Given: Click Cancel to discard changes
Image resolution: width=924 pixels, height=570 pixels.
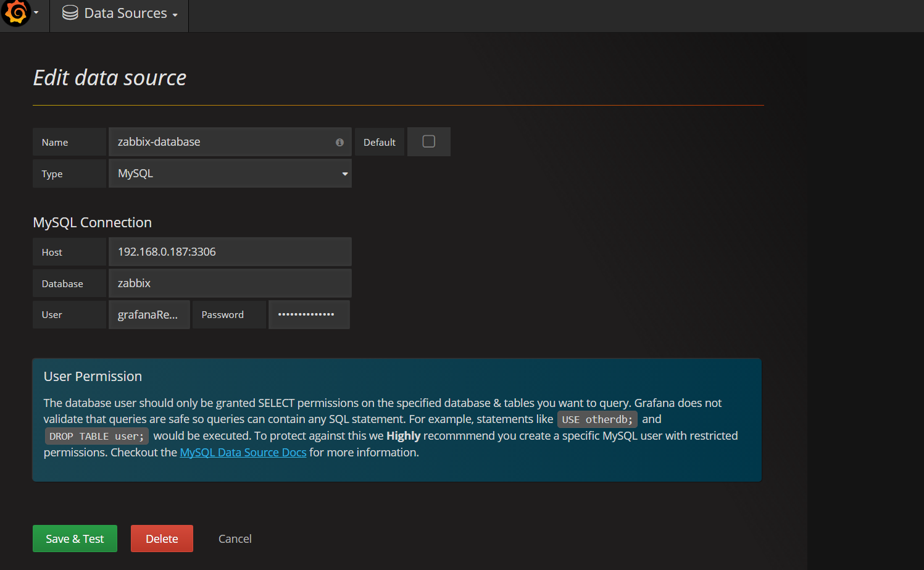Looking at the screenshot, I should click(x=235, y=538).
